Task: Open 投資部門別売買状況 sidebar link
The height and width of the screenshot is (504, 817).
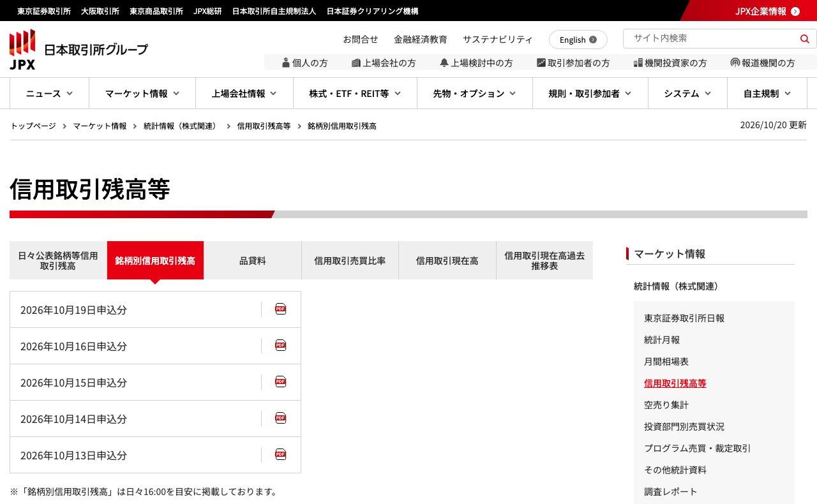Action: point(684,427)
